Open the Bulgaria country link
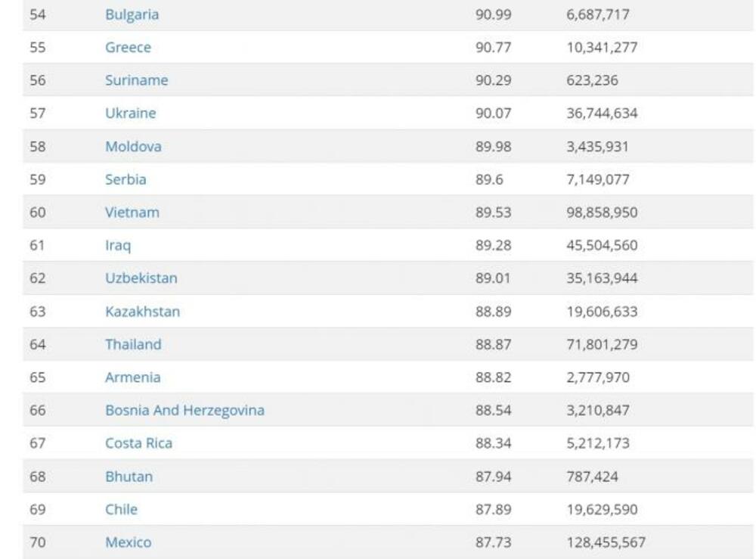 [x=132, y=14]
